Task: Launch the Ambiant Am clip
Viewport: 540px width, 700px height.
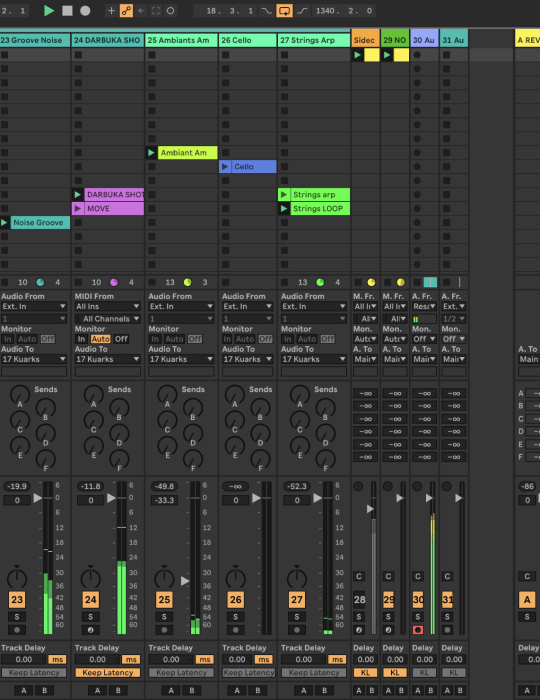Action: (x=152, y=153)
